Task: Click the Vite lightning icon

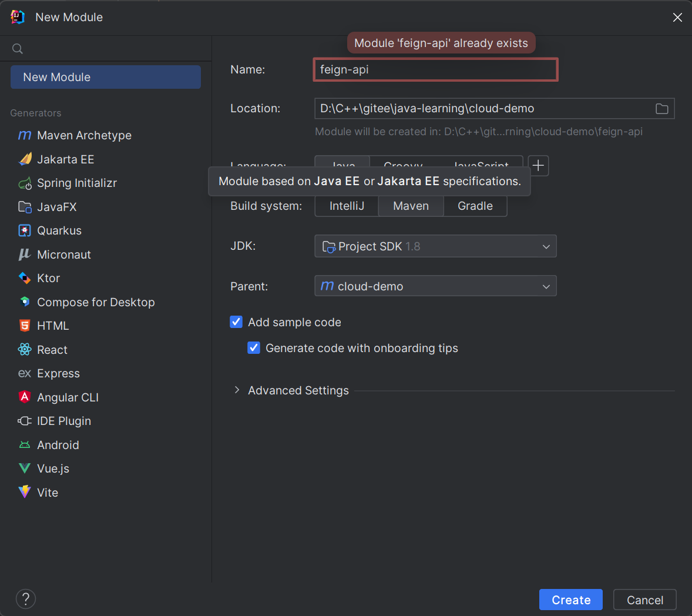Action: 25,492
